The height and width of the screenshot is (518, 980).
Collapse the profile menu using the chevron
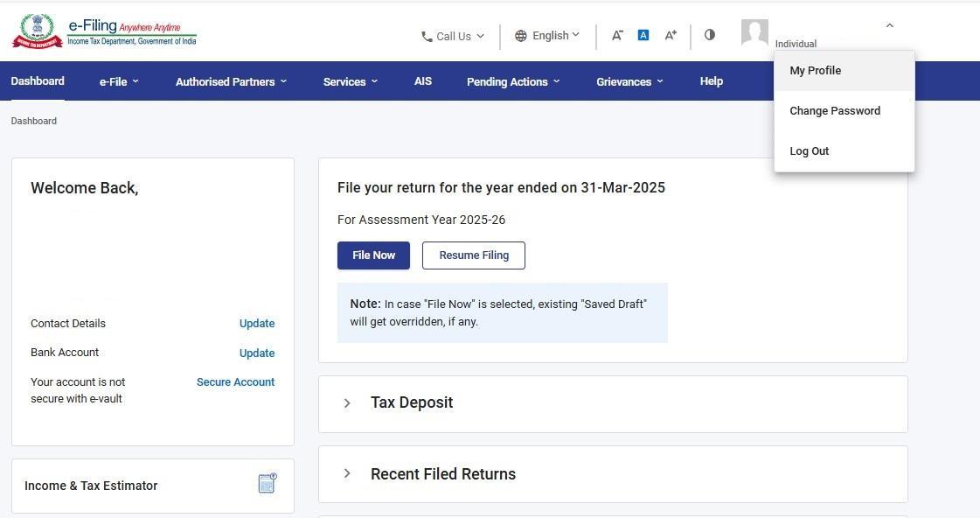[x=889, y=24]
